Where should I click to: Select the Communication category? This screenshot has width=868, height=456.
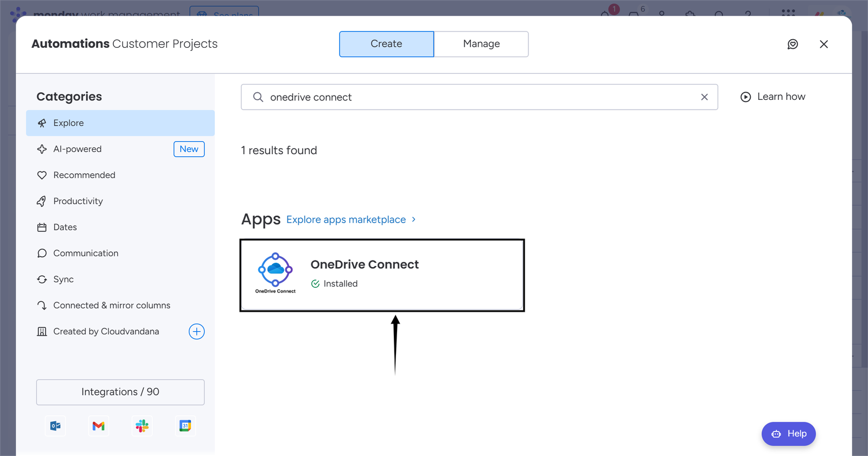click(120, 254)
